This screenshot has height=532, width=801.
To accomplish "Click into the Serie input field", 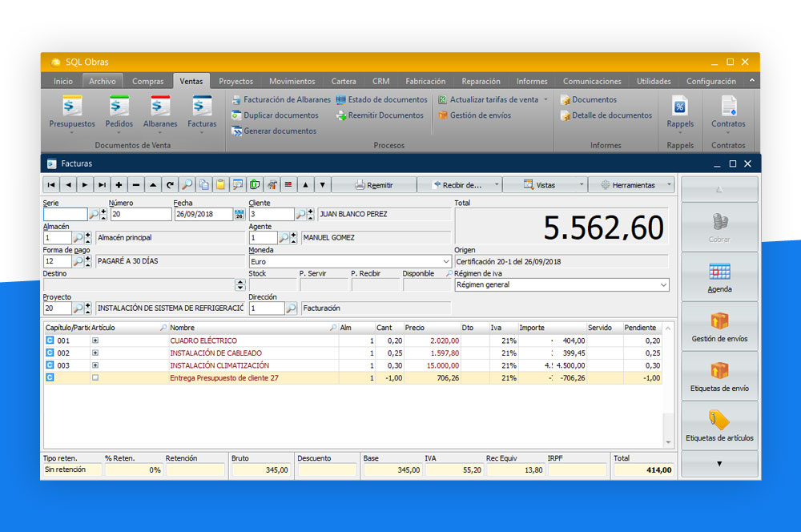I will coord(65,215).
